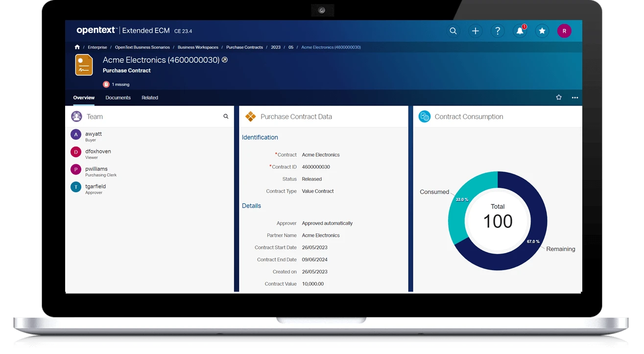
Task: Open team member tgarfield
Action: [x=95, y=186]
